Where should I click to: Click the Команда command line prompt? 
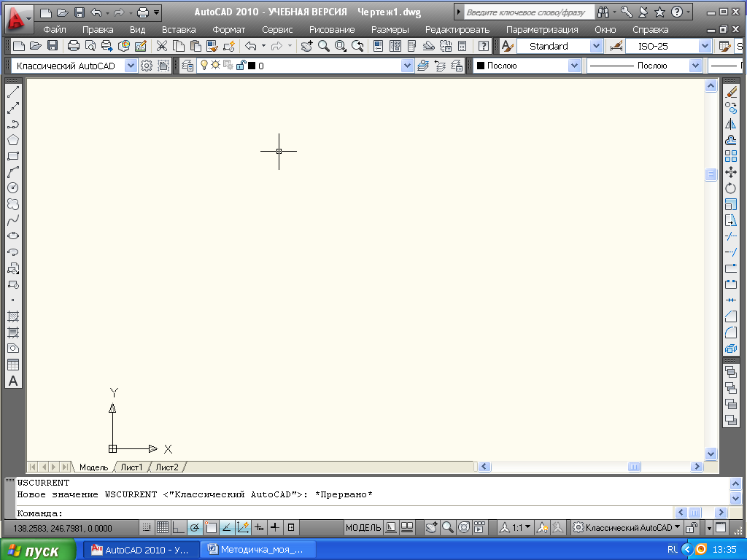40,513
